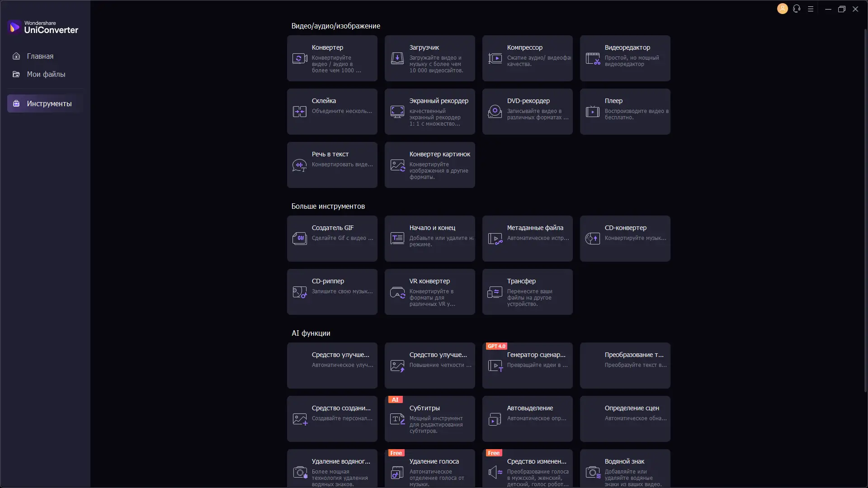The width and height of the screenshot is (868, 488).
Task: Click the user account avatar
Action: point(782,9)
